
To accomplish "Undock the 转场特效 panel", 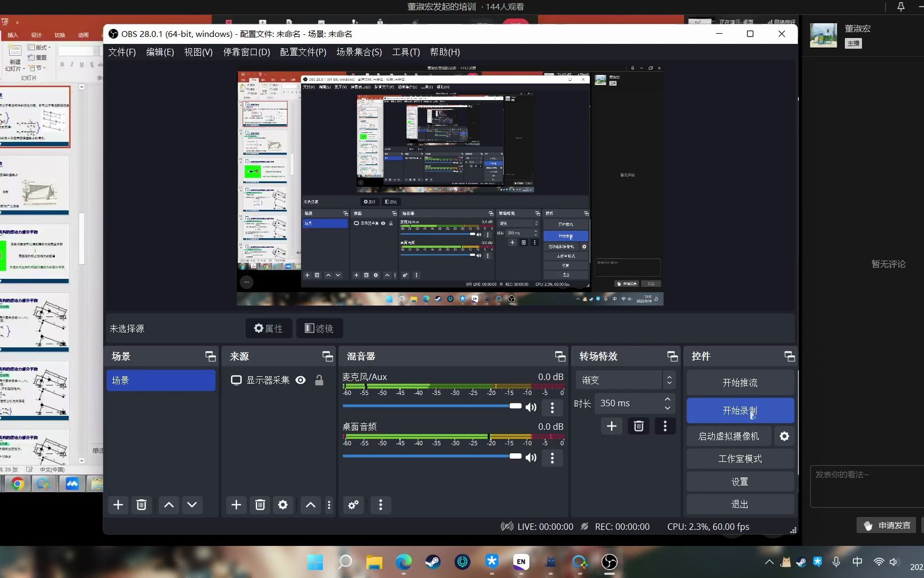I will coord(673,356).
